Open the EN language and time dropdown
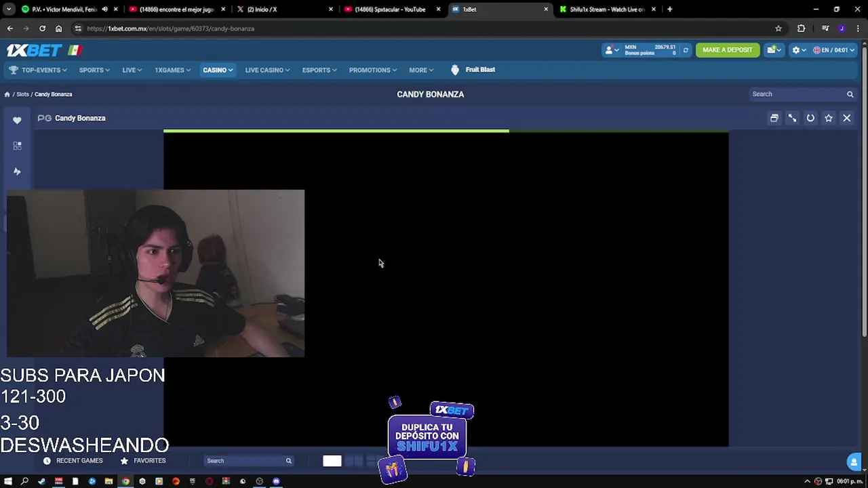Image resolution: width=868 pixels, height=488 pixels. 833,50
